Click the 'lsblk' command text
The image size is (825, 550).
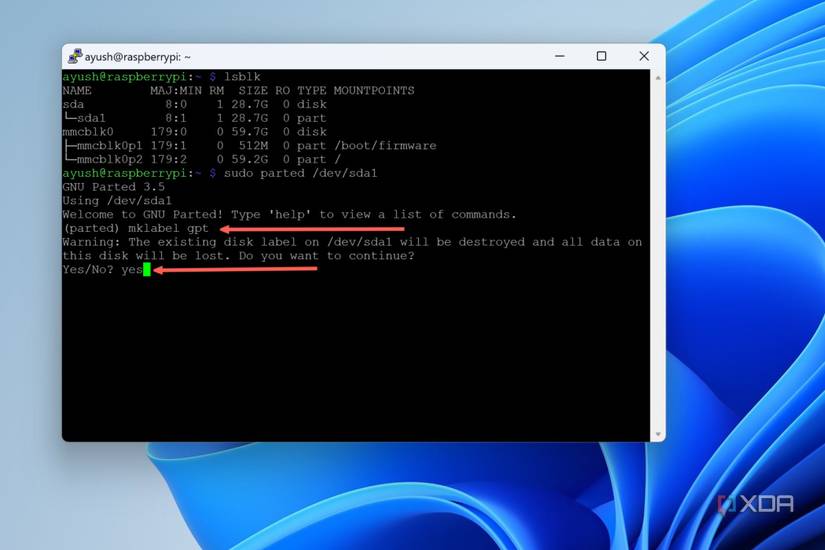tap(242, 77)
